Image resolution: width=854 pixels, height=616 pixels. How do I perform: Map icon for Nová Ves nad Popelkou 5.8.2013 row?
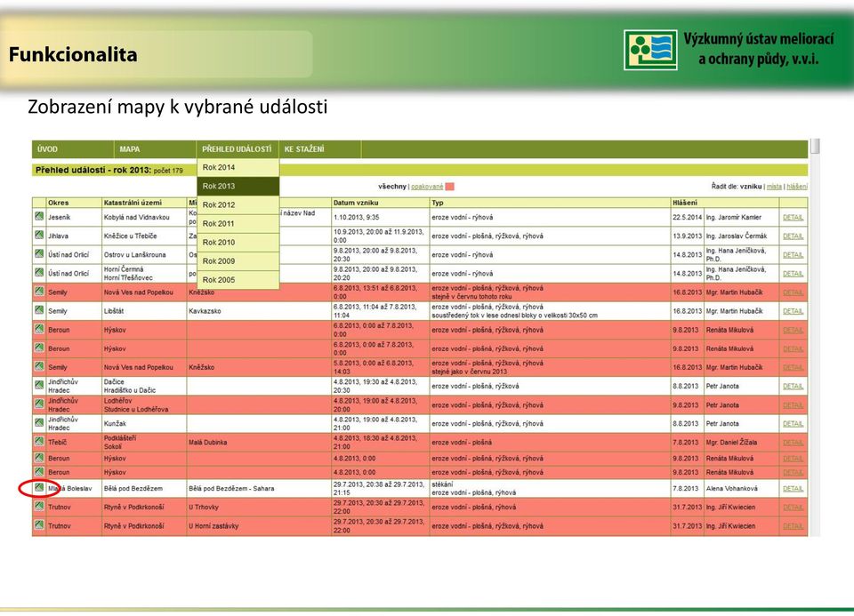pyautogui.click(x=39, y=366)
